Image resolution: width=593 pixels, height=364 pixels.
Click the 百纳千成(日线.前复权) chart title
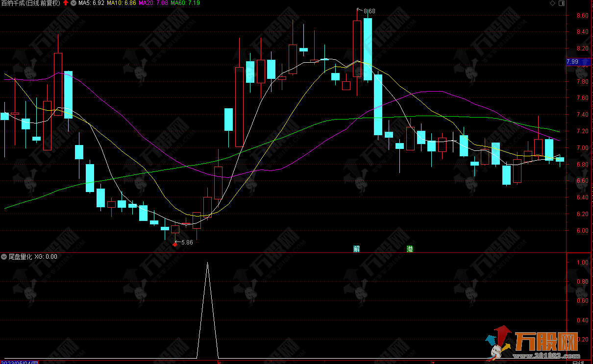(x=30, y=3)
